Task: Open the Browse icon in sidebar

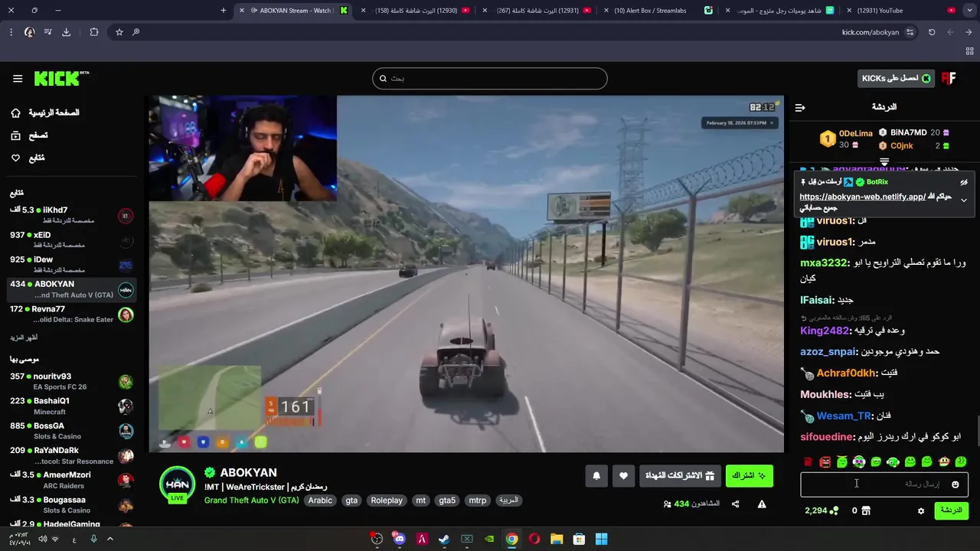Action: (x=16, y=135)
